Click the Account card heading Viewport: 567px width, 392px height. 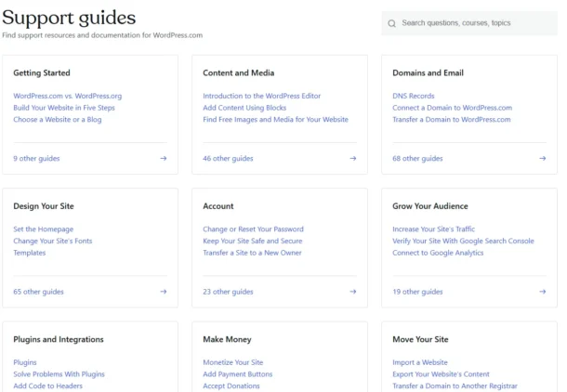218,206
